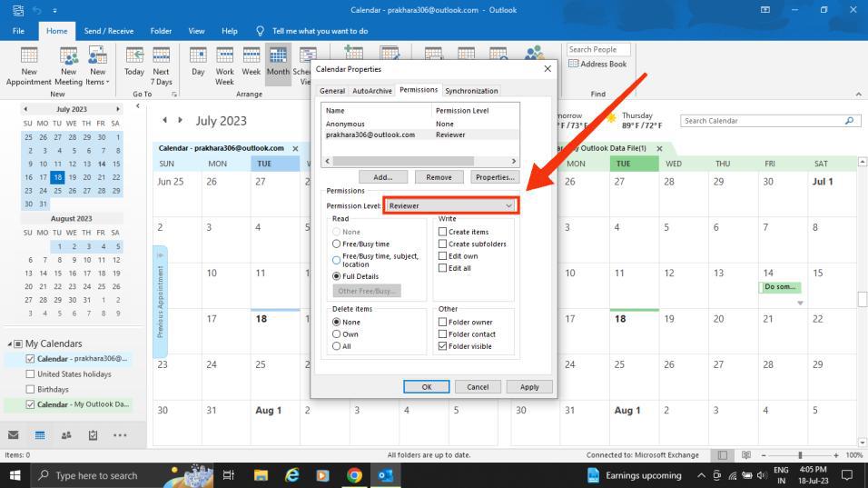Collapse the My Calendars group
Viewport: 868px width, 488px height.
(x=9, y=344)
